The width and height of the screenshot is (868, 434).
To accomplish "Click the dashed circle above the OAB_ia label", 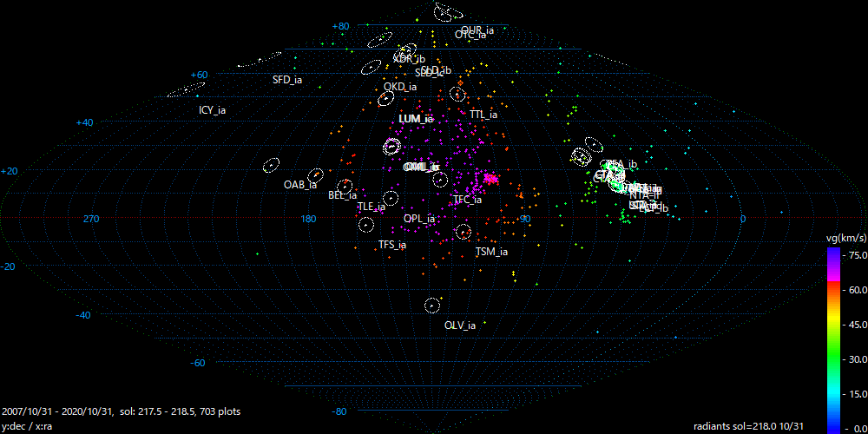I will click(x=271, y=166).
